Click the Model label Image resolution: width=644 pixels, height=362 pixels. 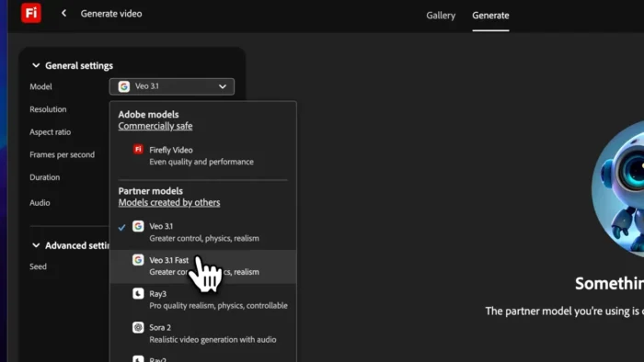tap(40, 86)
